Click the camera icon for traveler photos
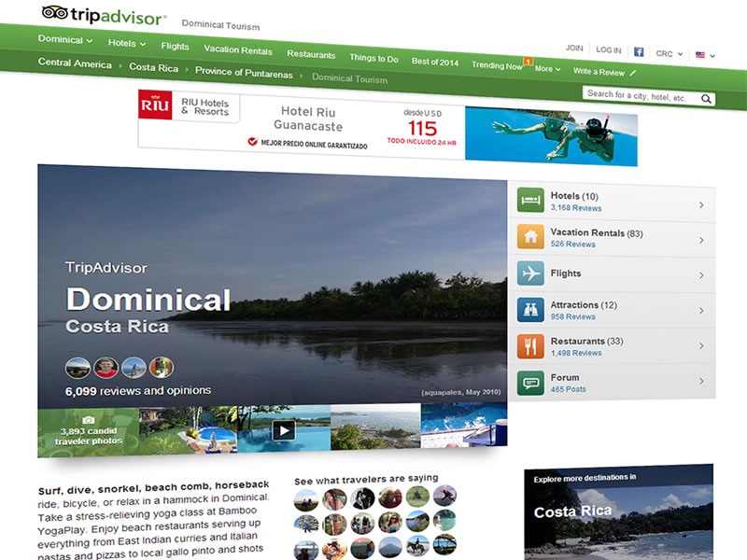 click(88, 420)
